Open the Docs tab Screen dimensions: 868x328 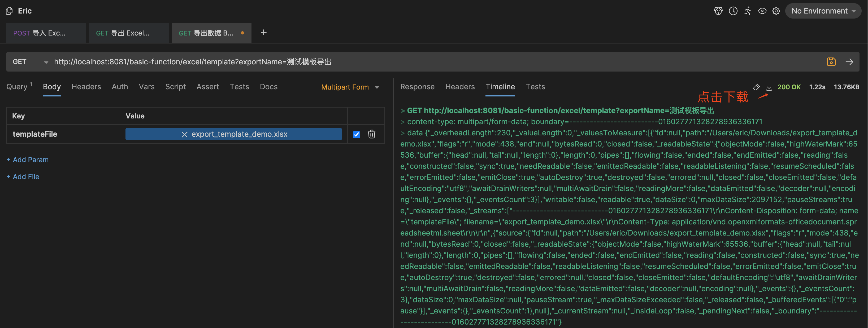pyautogui.click(x=268, y=86)
